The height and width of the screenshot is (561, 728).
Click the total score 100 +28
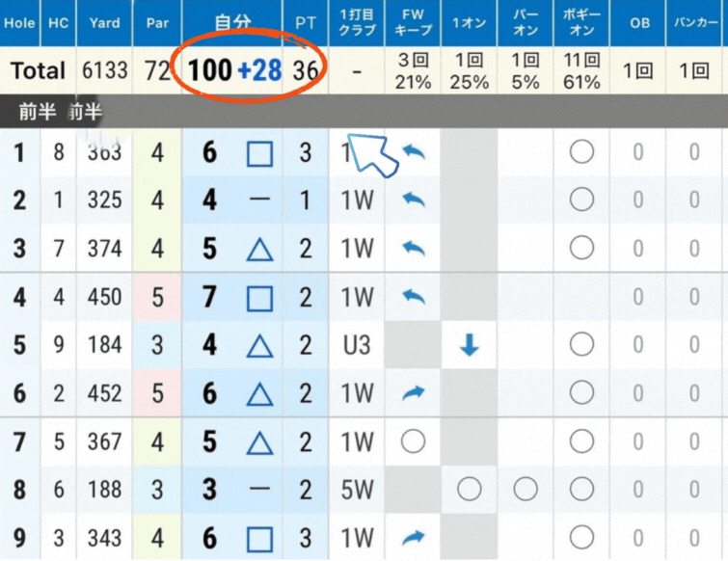pyautogui.click(x=234, y=70)
